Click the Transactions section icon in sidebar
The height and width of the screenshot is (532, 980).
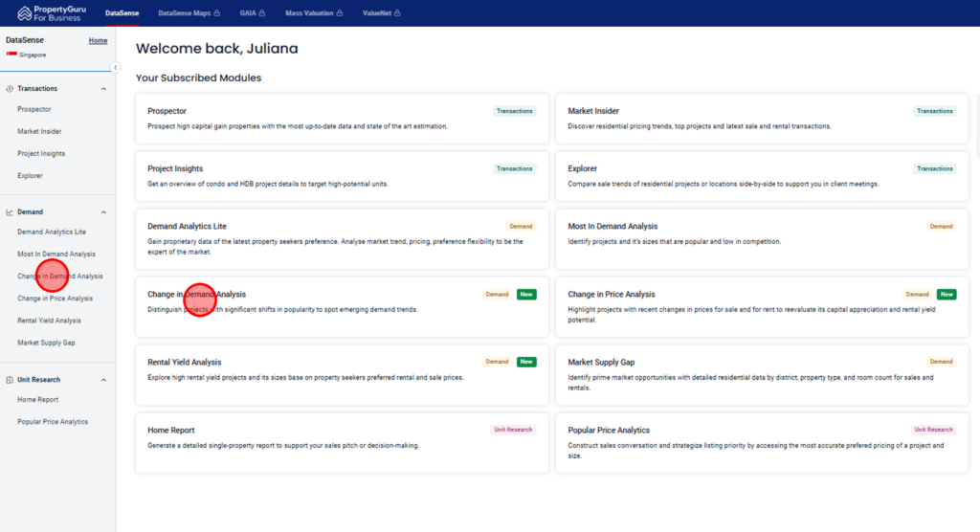click(10, 89)
